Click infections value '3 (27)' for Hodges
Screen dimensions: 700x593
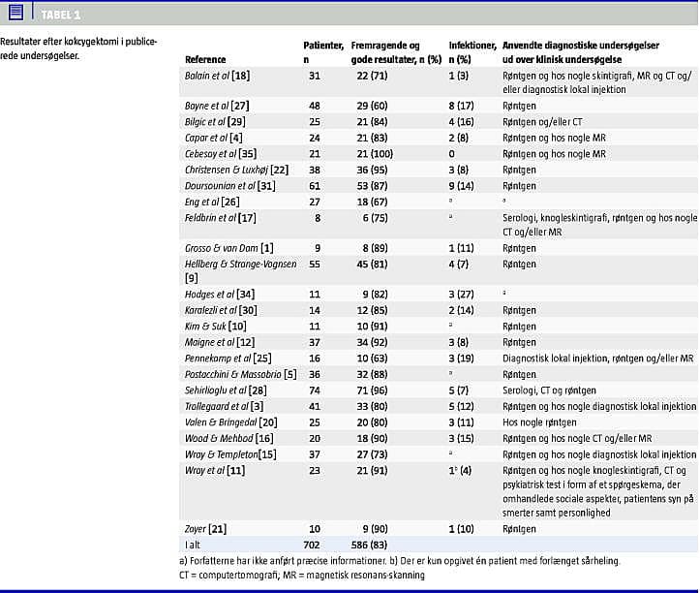(x=462, y=295)
